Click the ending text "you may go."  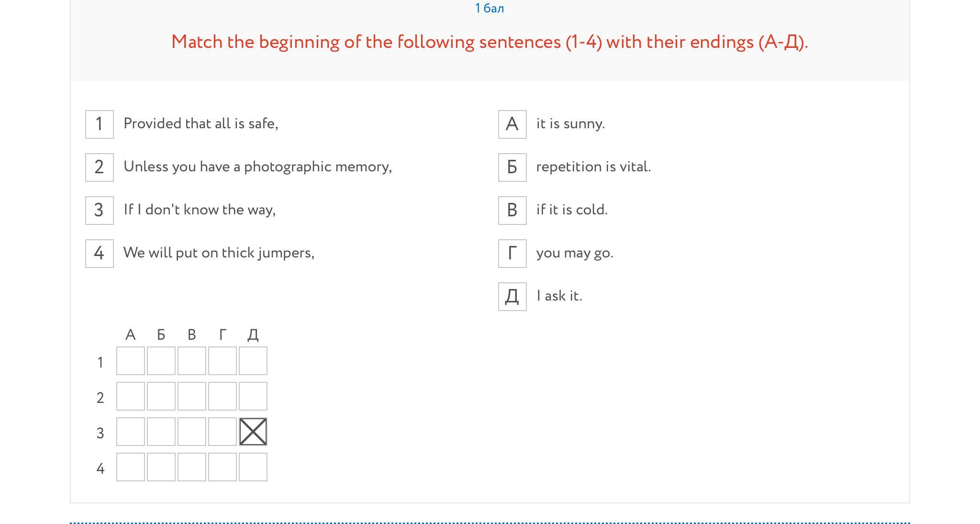click(575, 253)
